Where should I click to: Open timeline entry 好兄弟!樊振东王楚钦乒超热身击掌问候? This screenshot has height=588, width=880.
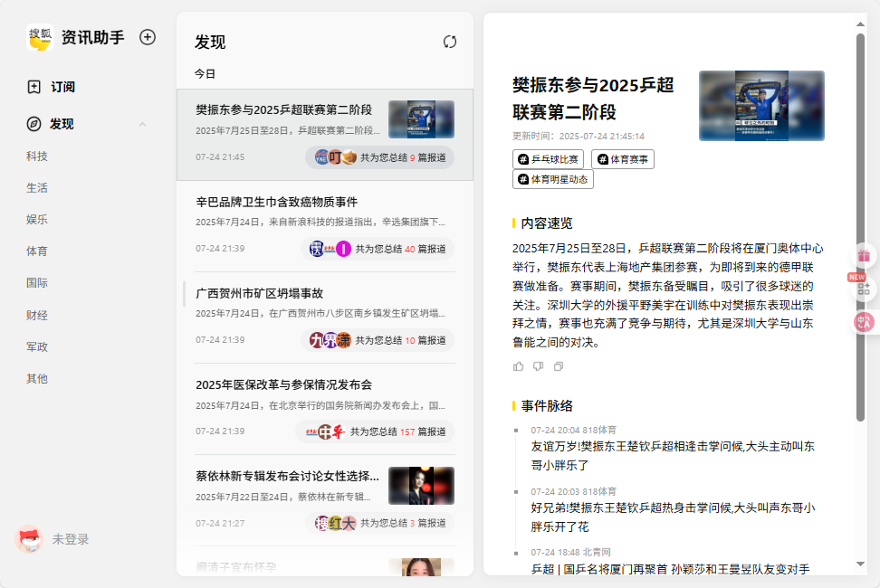pos(673,517)
